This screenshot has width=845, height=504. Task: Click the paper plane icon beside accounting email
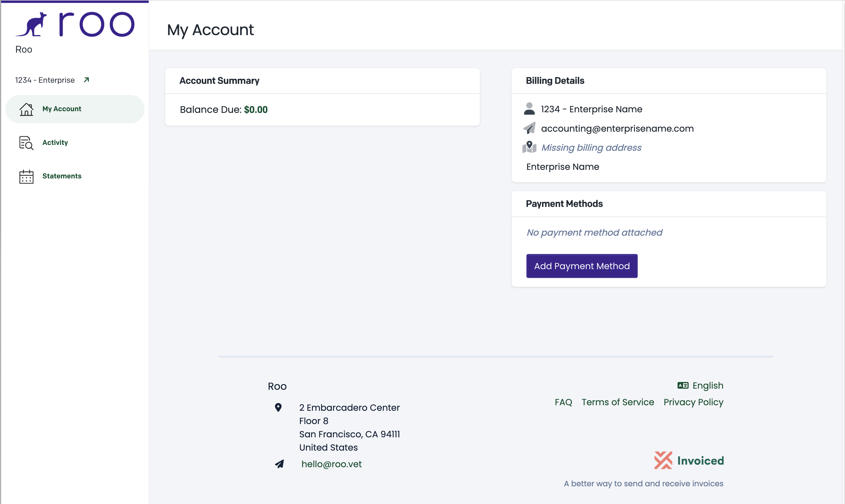[529, 128]
